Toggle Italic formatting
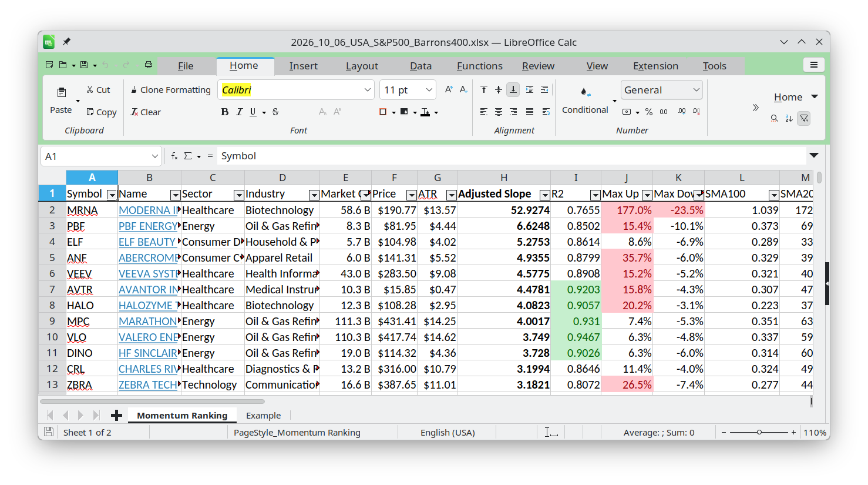This screenshot has height=485, width=868. click(239, 112)
